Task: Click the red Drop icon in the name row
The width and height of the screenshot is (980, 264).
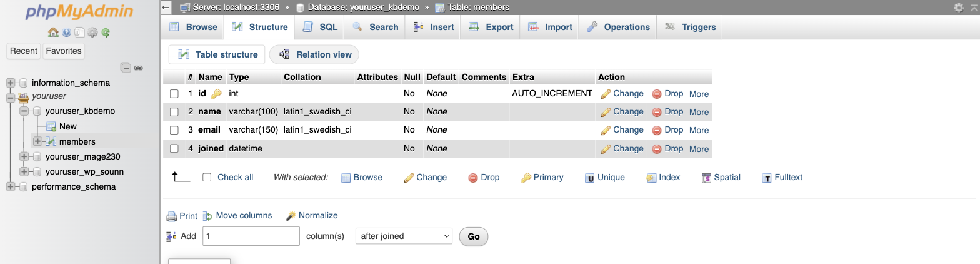Action: [x=657, y=112]
